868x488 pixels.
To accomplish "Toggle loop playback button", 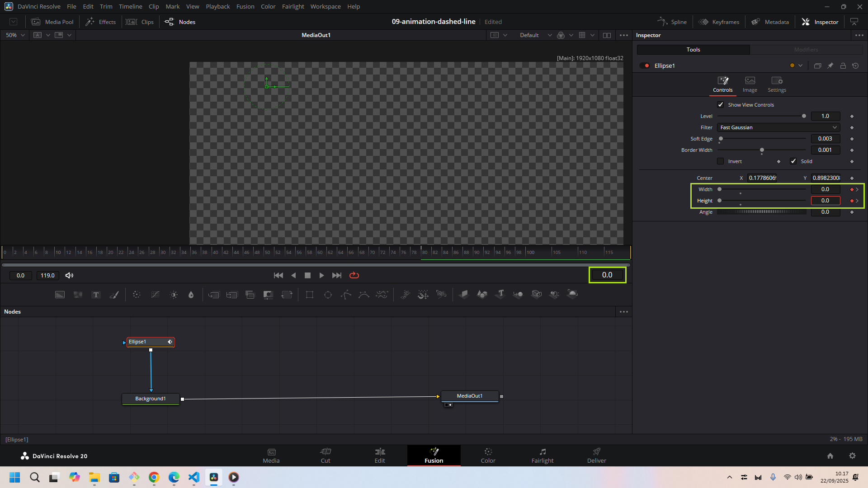I will click(x=354, y=275).
